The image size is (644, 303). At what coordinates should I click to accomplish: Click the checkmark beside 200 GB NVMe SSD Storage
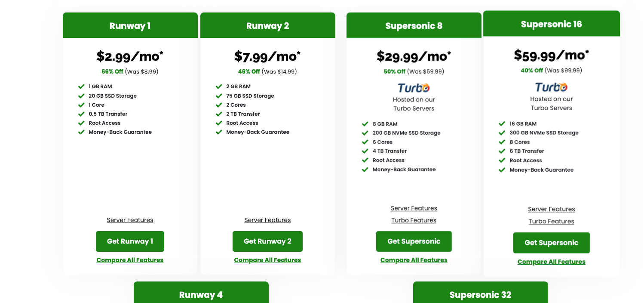click(x=365, y=133)
